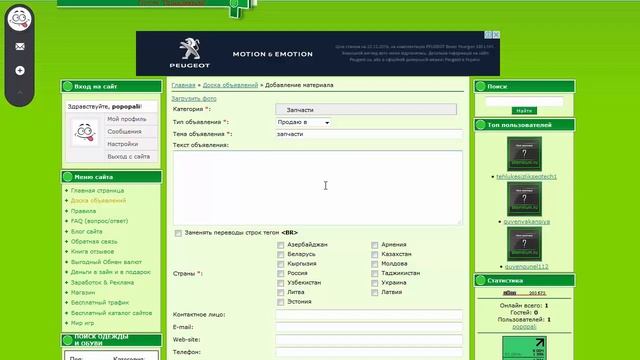The width and height of the screenshot is (640, 360).
Task: Open the Категория selection field
Action: click(366, 109)
